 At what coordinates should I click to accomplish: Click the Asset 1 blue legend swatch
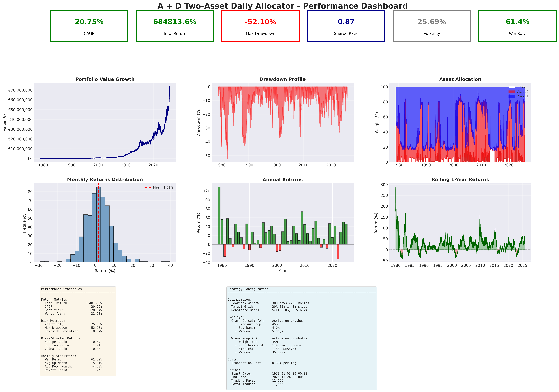tap(512, 96)
